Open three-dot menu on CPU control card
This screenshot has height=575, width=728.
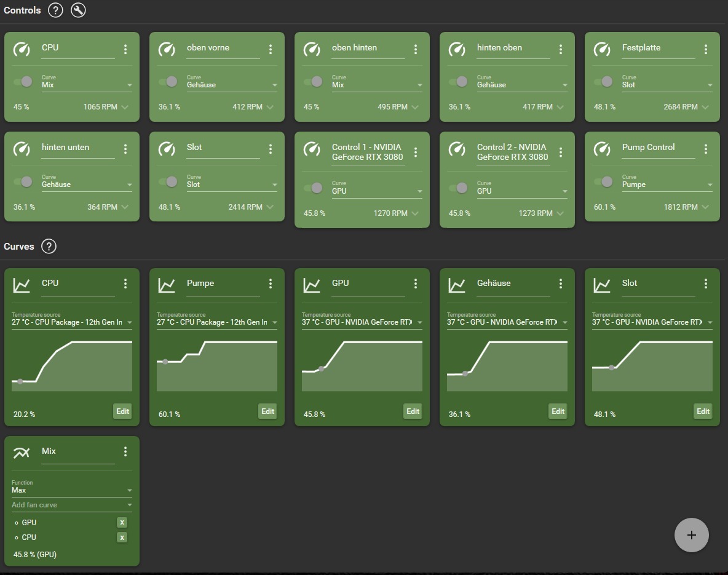[125, 49]
